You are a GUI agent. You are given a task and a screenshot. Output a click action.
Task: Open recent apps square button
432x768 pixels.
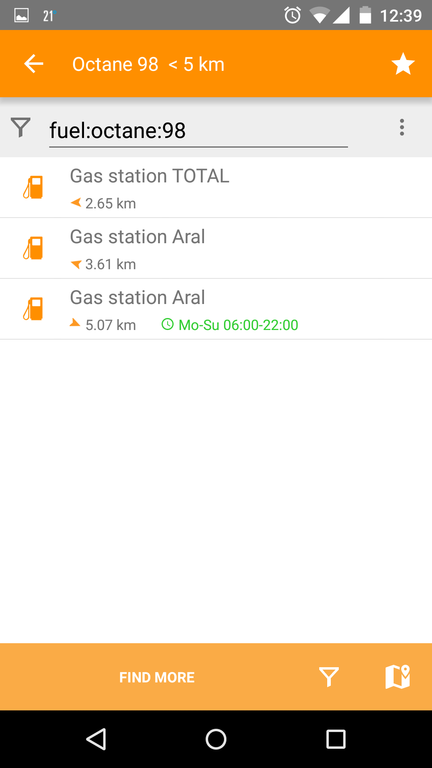336,739
